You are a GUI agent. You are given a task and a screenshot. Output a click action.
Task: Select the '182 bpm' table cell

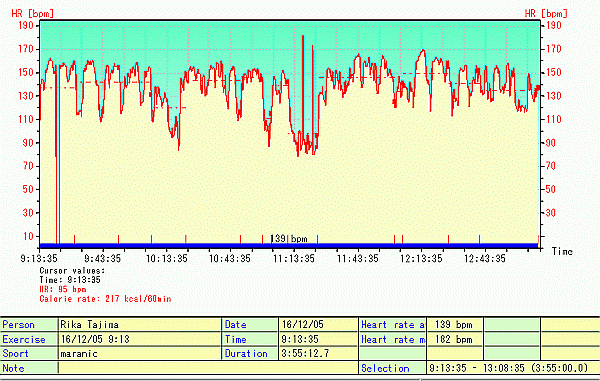453,339
